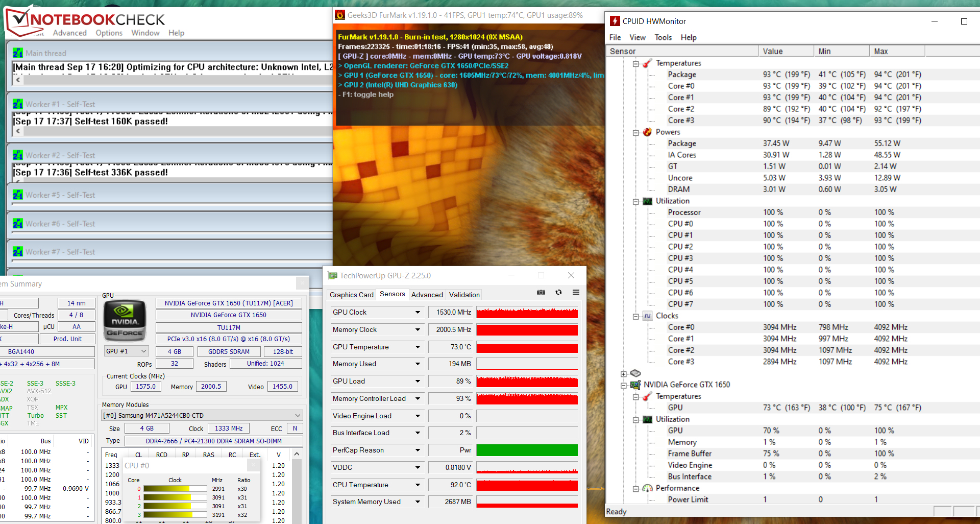Open PerfCap Reason sensor dropdown
Image resolution: width=980 pixels, height=524 pixels.
coord(418,450)
